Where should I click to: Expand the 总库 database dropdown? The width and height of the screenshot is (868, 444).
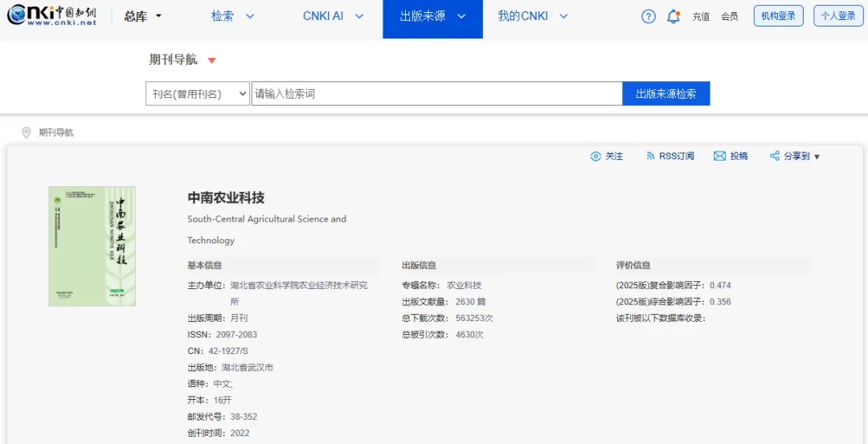[159, 16]
